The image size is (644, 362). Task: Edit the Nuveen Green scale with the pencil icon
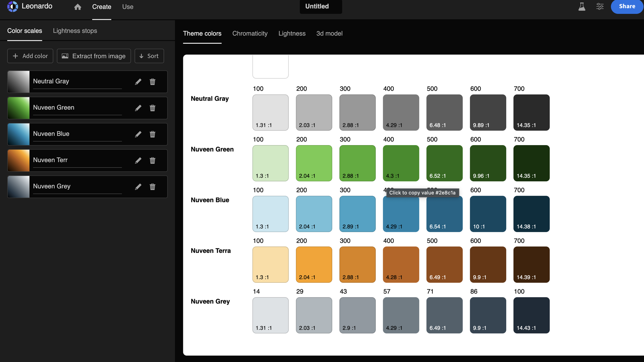click(138, 108)
